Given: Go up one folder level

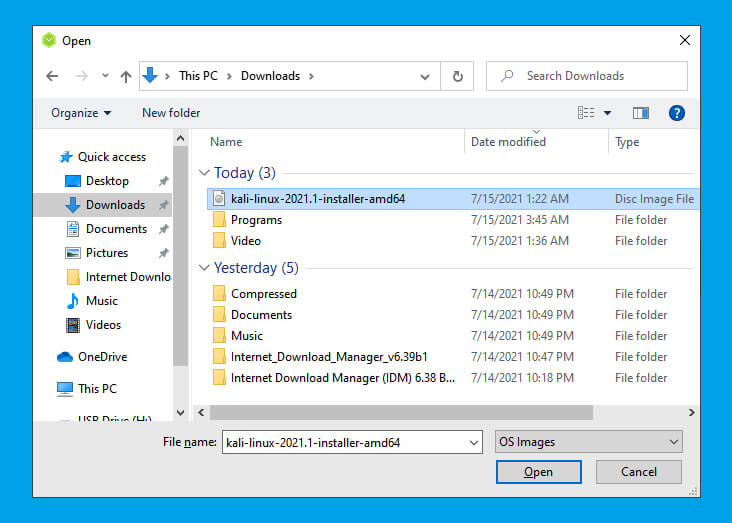Looking at the screenshot, I should pos(126,76).
